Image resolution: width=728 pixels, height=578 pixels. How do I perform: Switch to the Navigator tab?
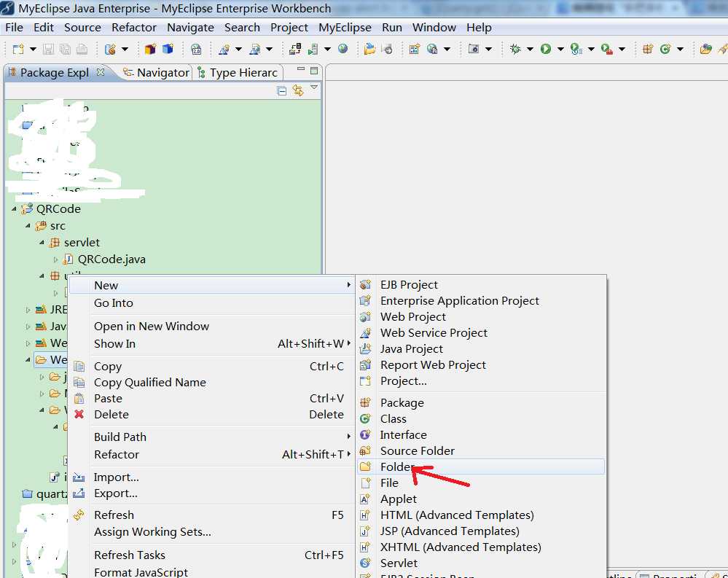tap(157, 72)
